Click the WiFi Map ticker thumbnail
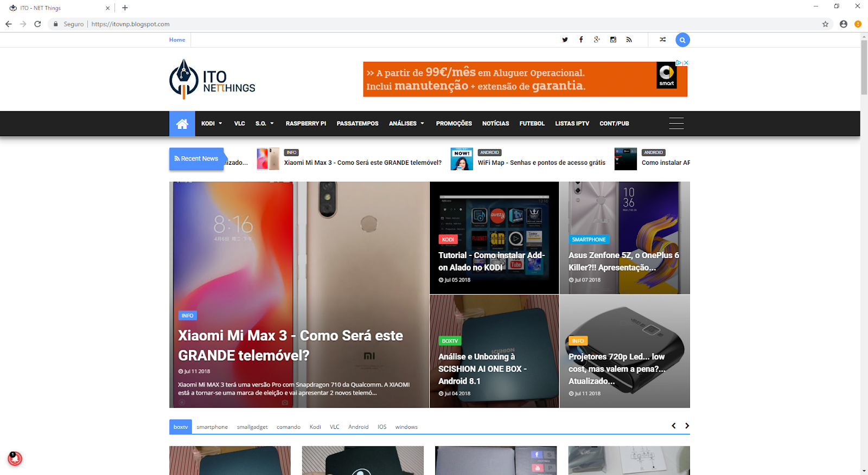This screenshot has height=475, width=868. click(x=462, y=159)
